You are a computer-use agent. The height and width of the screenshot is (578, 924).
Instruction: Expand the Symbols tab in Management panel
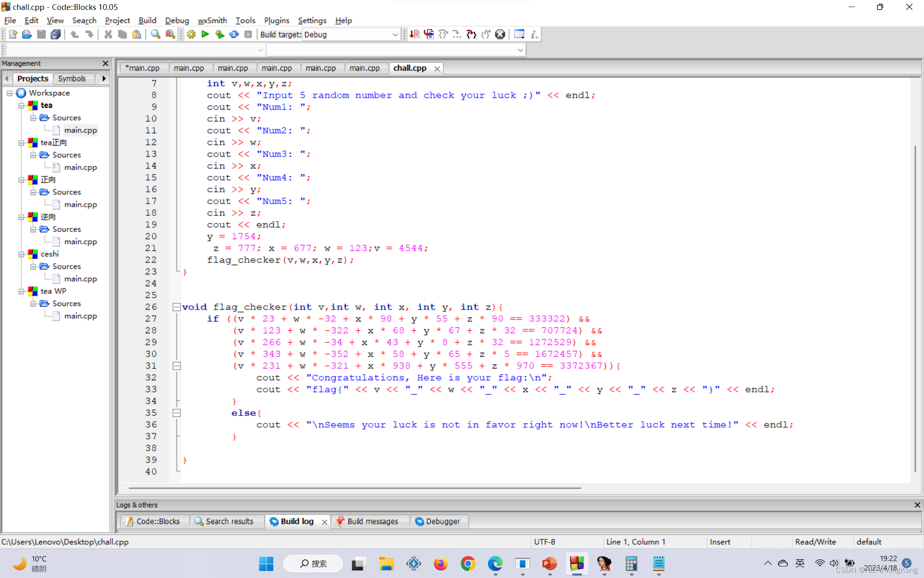72,78
